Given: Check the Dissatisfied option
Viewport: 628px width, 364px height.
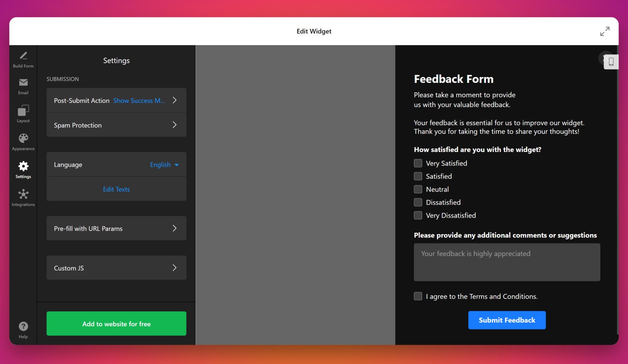Looking at the screenshot, I should click(x=418, y=202).
